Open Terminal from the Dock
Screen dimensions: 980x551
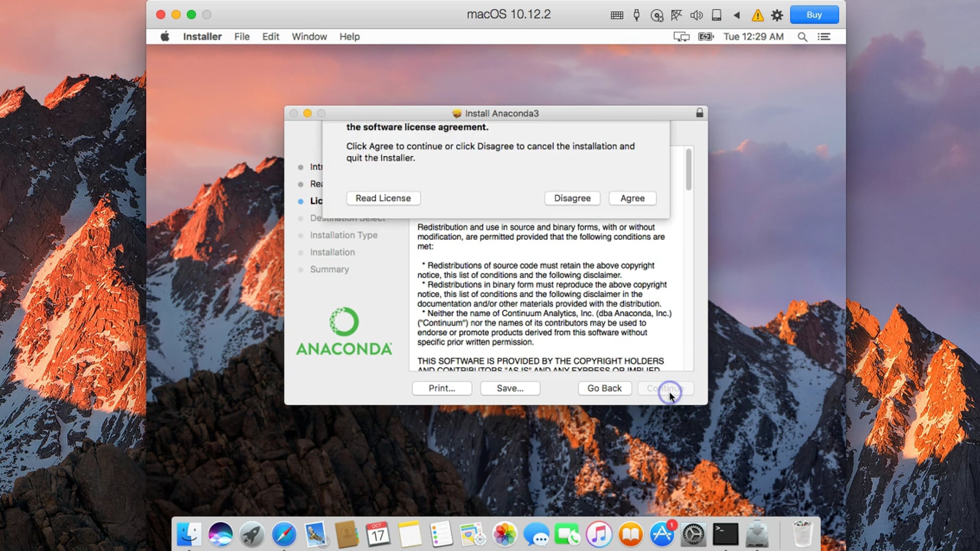click(x=726, y=535)
